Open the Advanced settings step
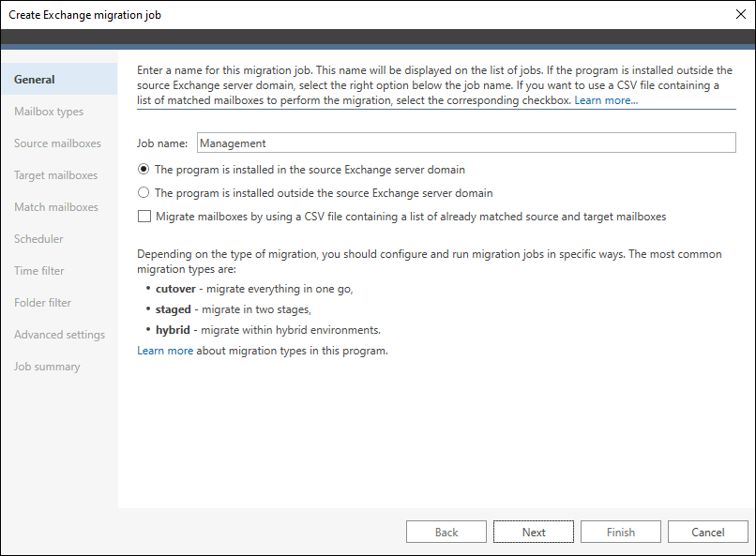 click(59, 335)
